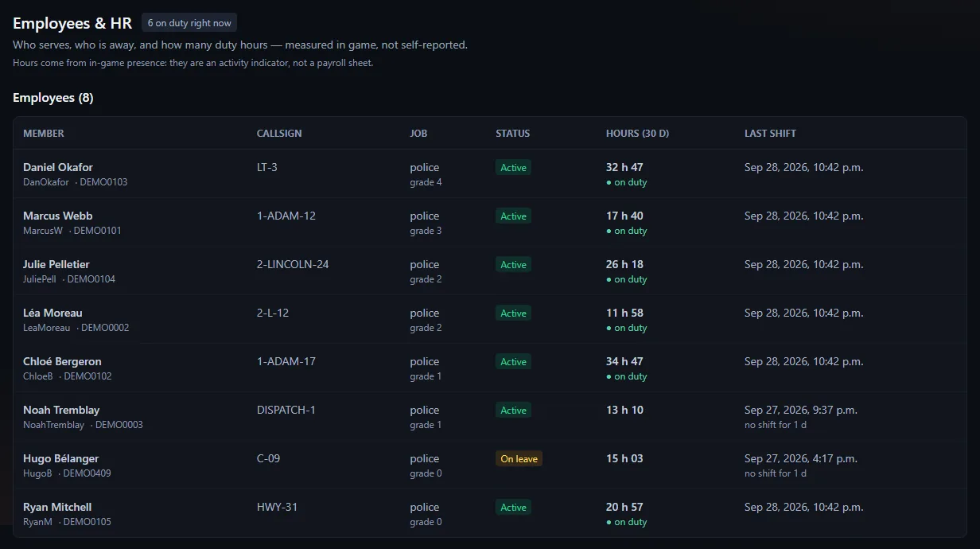
Task: Click callsign LT-3
Action: coord(267,167)
